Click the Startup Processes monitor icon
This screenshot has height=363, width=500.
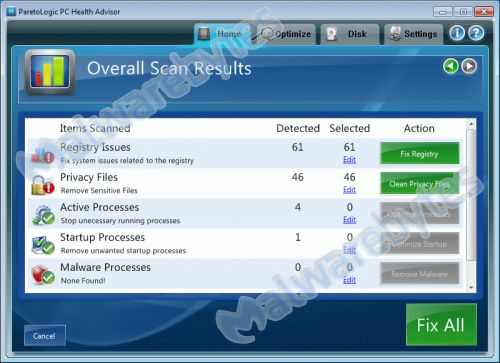click(x=43, y=245)
